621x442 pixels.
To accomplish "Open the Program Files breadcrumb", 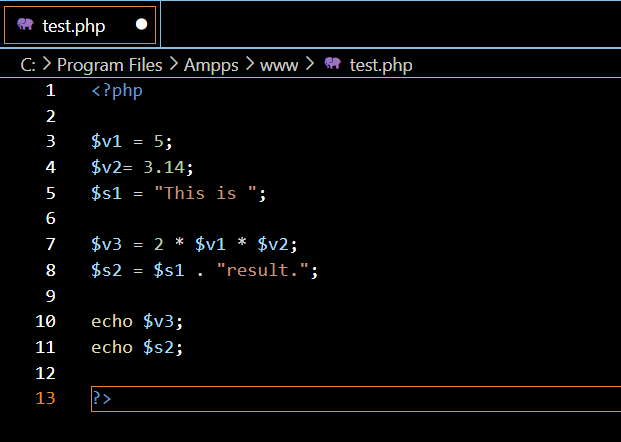I will tap(110, 65).
